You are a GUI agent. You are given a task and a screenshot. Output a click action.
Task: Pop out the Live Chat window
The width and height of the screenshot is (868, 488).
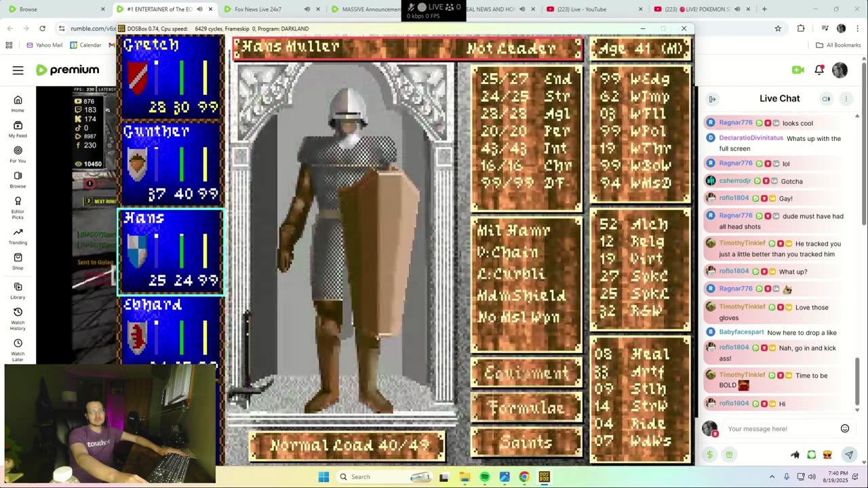click(826, 99)
